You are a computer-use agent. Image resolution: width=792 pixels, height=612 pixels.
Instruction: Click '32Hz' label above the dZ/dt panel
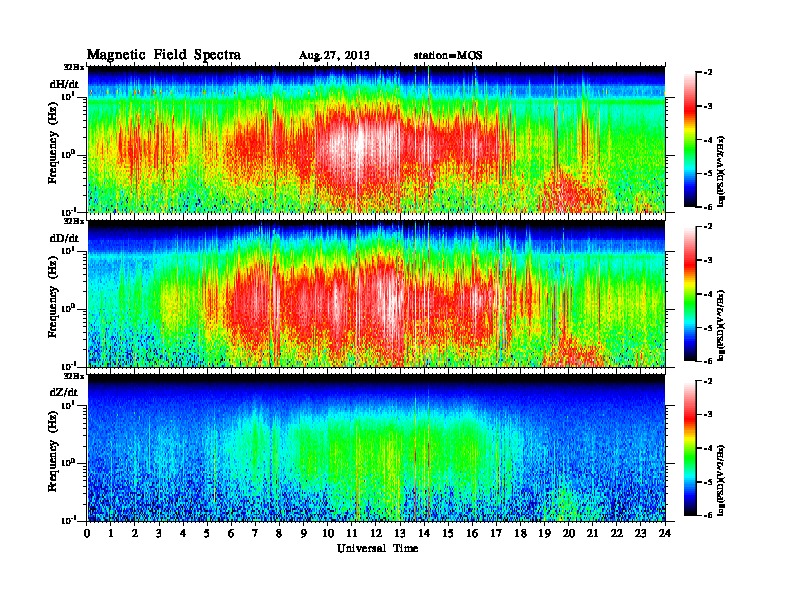point(74,376)
